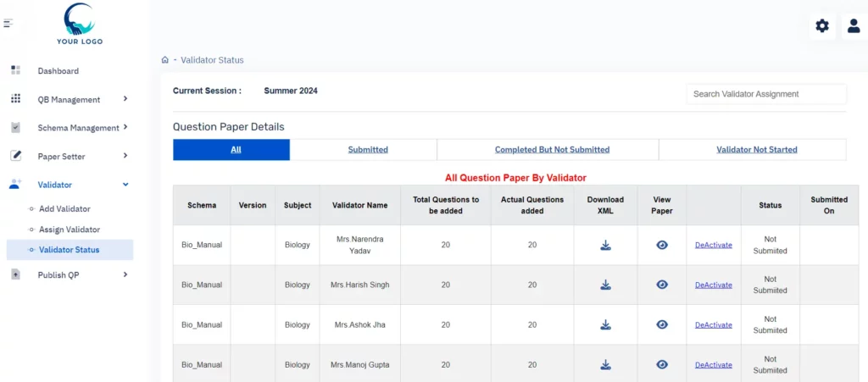
Task: Select Validator Status sidebar item
Action: pos(70,250)
